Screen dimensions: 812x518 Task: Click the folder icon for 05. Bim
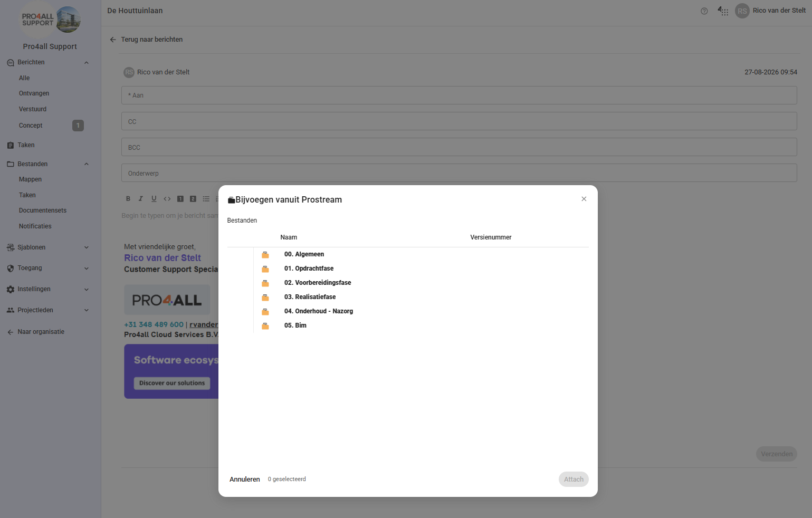pyautogui.click(x=265, y=326)
